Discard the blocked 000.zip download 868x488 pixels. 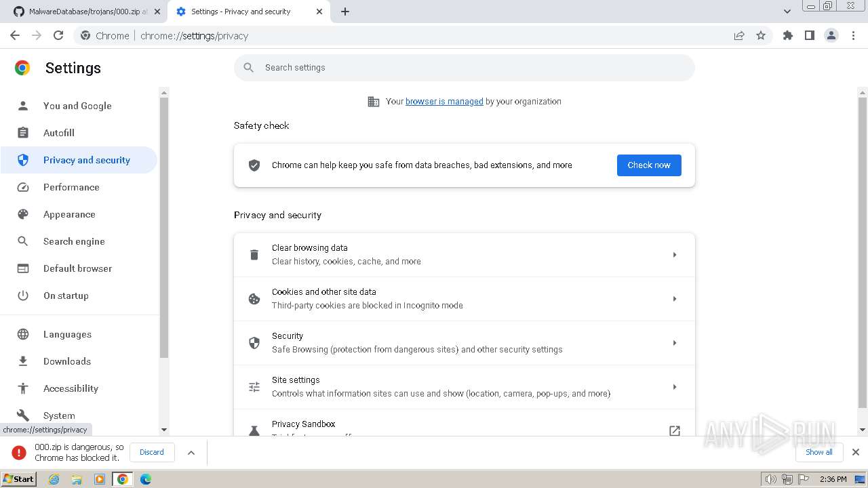(152, 452)
